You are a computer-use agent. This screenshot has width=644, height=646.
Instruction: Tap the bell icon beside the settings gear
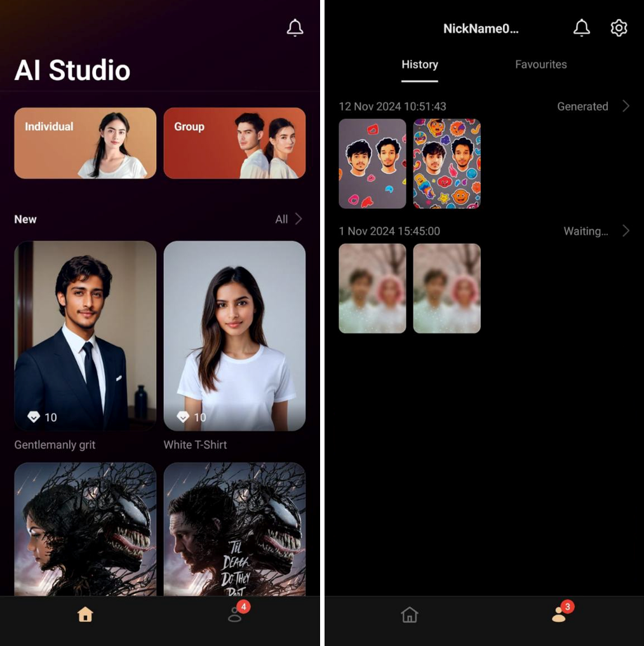tap(581, 28)
